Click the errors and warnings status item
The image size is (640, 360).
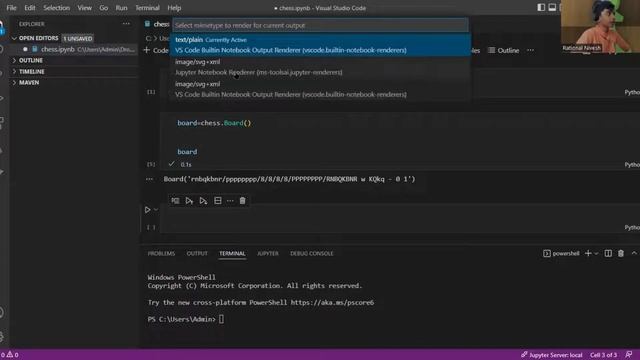(9, 355)
